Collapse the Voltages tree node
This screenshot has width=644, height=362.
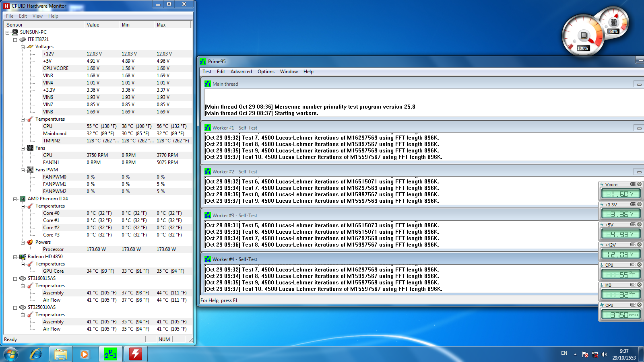pyautogui.click(x=23, y=47)
